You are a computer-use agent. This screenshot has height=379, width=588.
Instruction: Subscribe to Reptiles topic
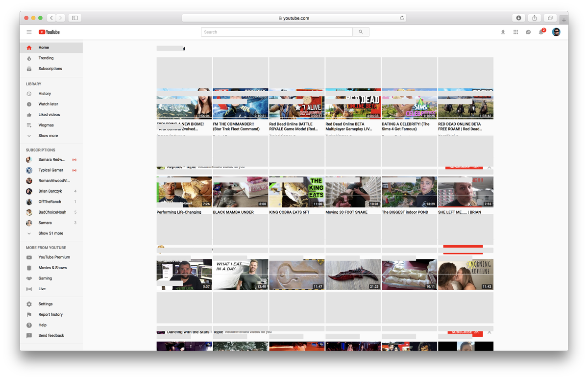point(464,167)
